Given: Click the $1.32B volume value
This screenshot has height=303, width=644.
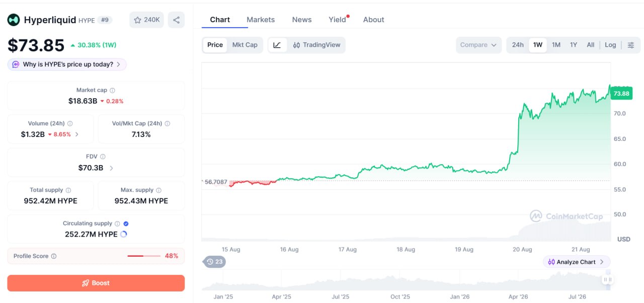Looking at the screenshot, I should pos(33,134).
